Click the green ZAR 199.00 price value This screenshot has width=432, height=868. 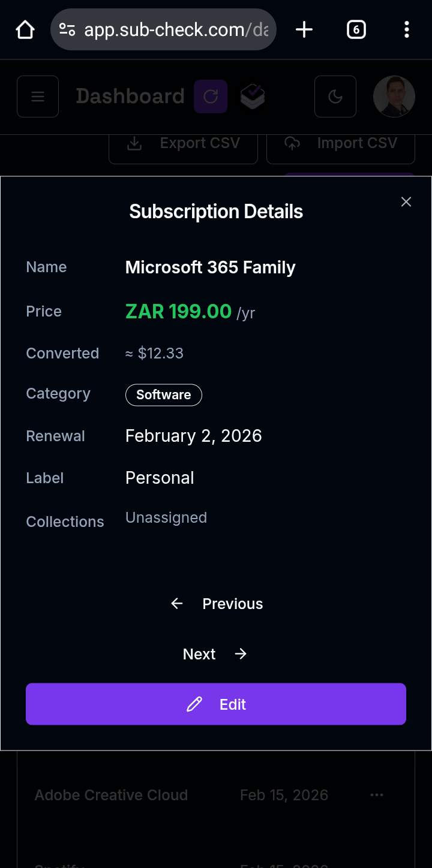(178, 311)
